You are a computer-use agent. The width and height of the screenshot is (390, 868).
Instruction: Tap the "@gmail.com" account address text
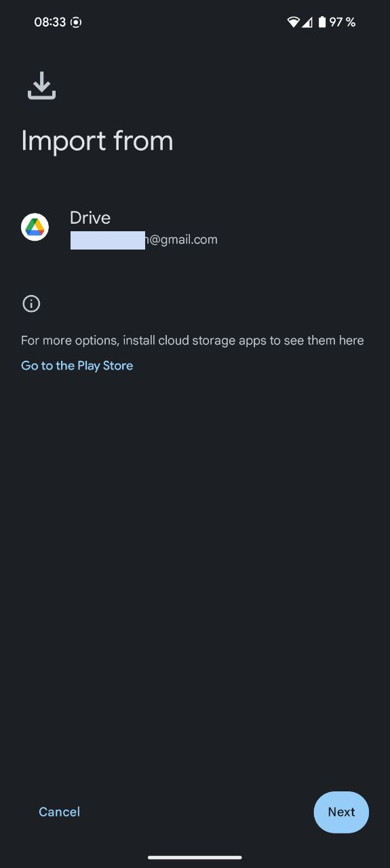181,239
